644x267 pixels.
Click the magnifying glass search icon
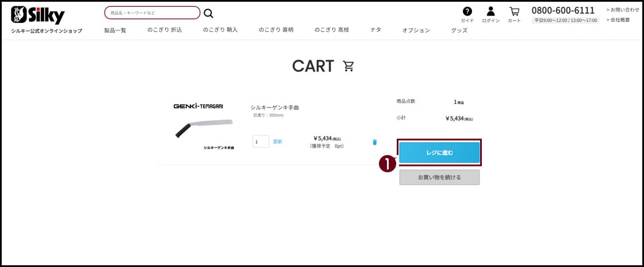[208, 13]
